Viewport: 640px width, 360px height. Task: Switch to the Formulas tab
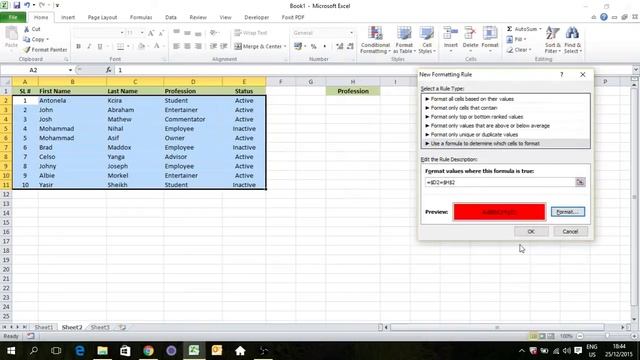(141, 18)
